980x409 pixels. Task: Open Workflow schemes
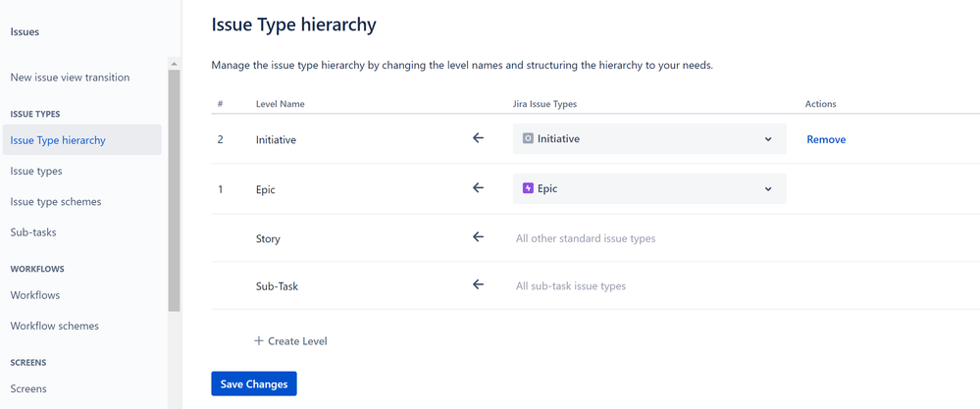tap(54, 326)
